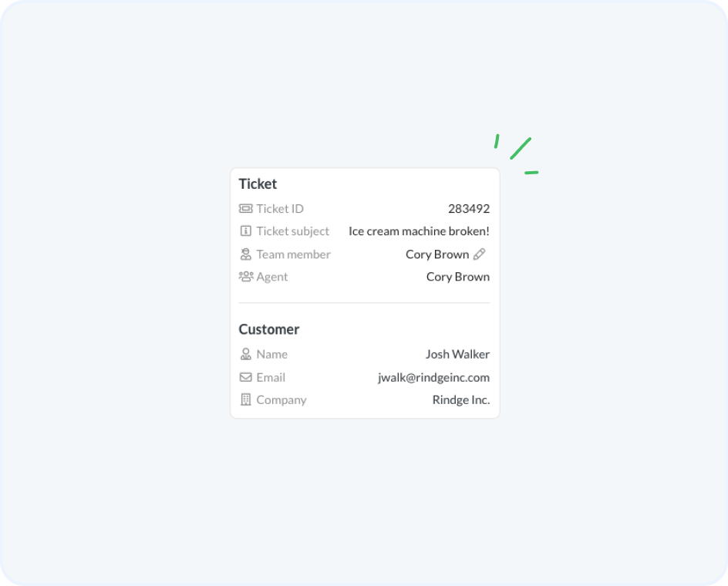728x586 pixels.
Task: Click the Ticket subject info icon
Action: [245, 231]
